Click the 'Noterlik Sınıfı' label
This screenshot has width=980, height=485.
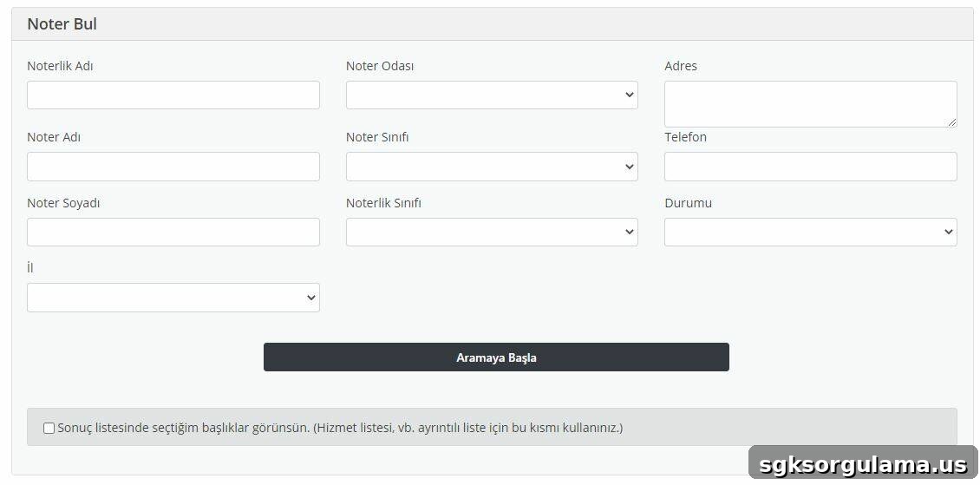point(383,203)
